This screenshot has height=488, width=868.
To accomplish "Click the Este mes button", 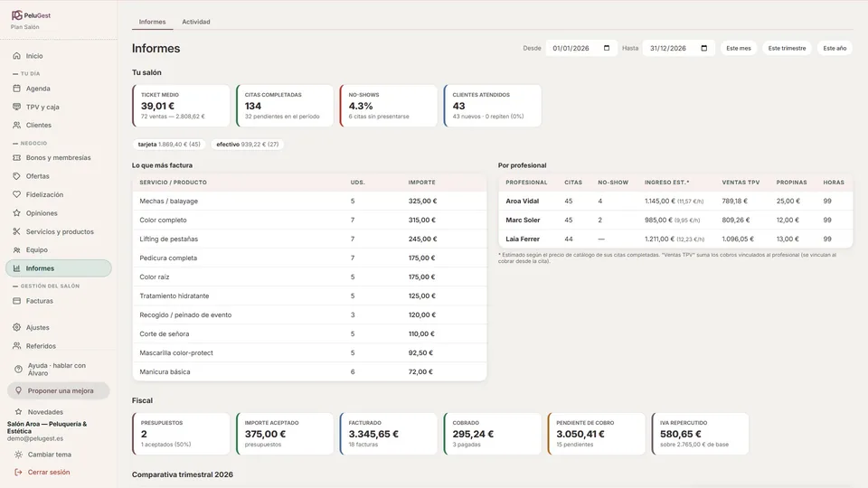I will [x=739, y=48].
